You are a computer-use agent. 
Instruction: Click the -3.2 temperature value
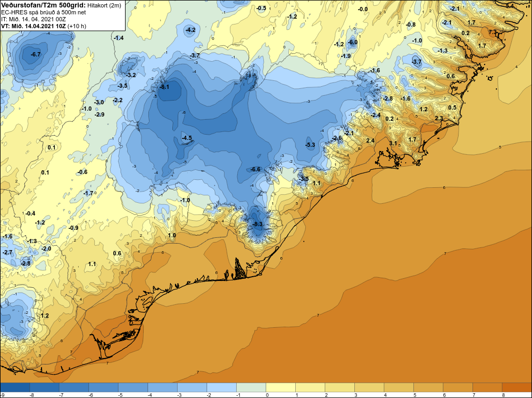(x=131, y=75)
